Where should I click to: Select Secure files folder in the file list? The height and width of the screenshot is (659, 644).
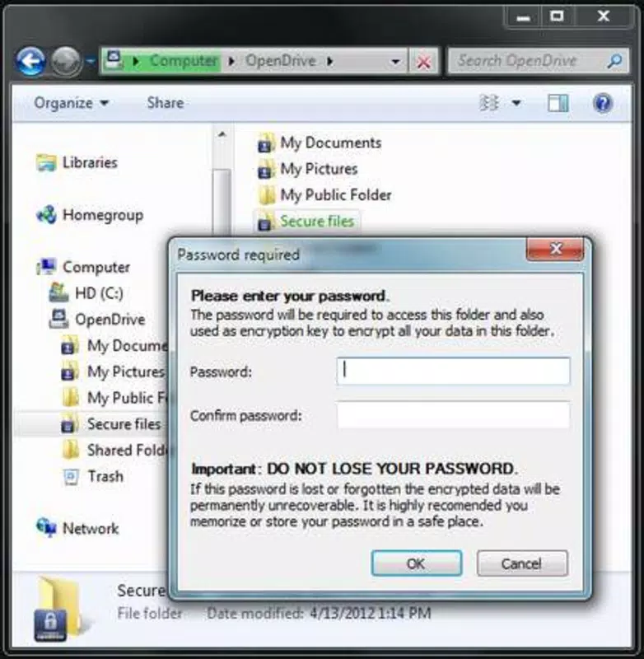317,221
